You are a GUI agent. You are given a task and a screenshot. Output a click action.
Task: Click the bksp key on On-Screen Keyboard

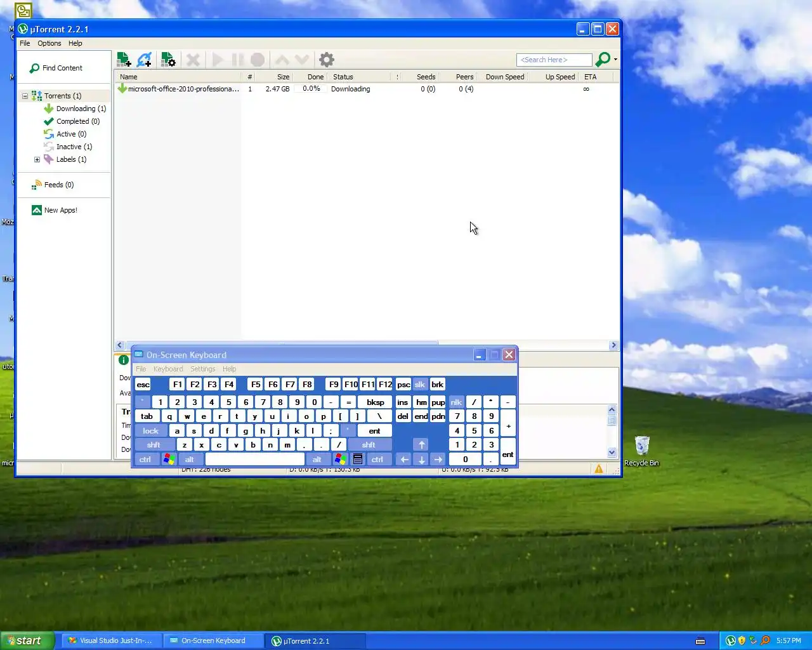coord(376,402)
